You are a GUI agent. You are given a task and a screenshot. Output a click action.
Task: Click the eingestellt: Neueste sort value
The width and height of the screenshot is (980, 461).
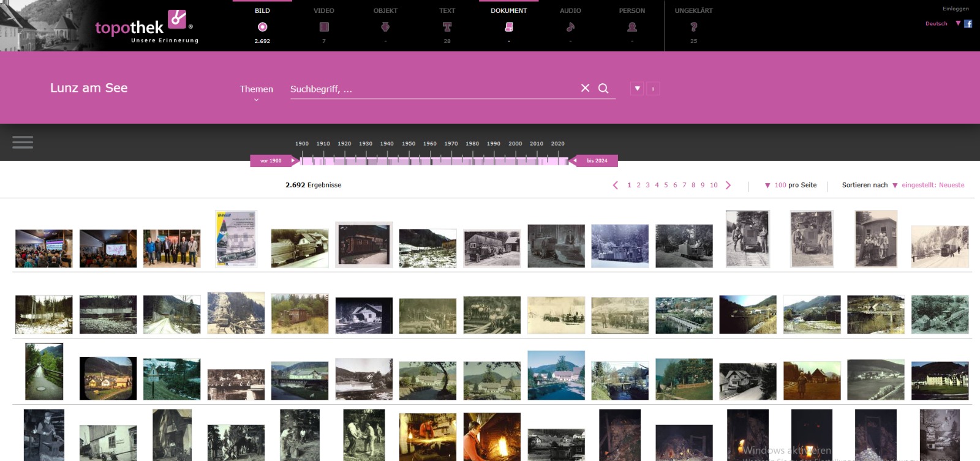(933, 185)
